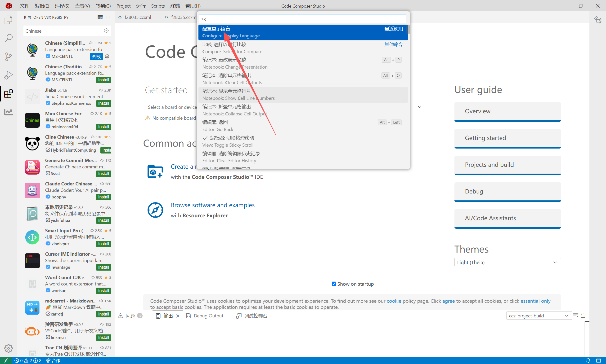Open the Manage gear icon at bottom left
606x364 pixels.
[x=8, y=348]
